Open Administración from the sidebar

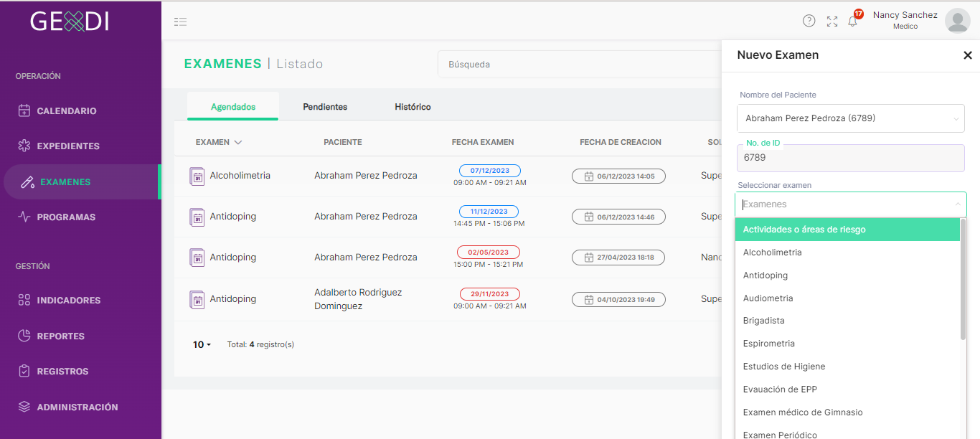77,407
